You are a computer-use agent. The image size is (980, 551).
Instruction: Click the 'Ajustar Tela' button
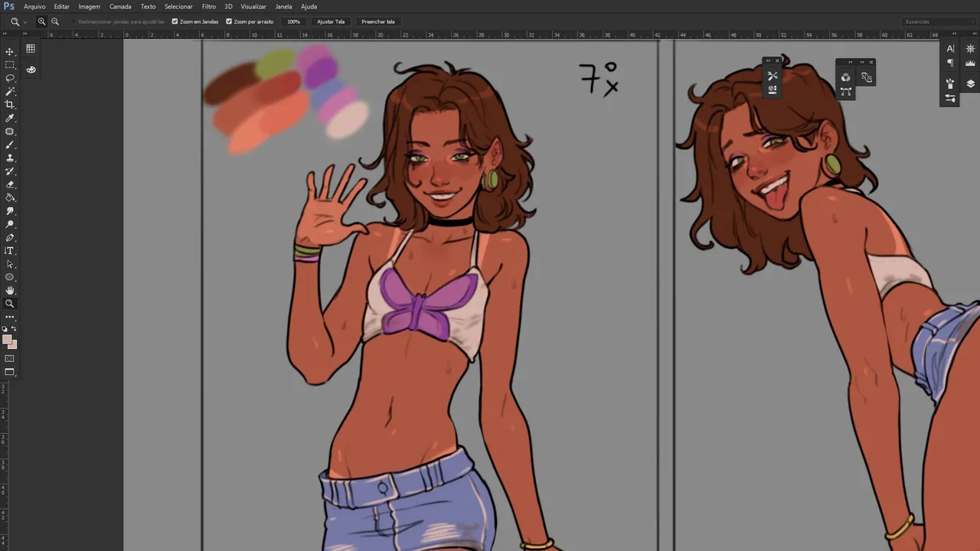331,21
